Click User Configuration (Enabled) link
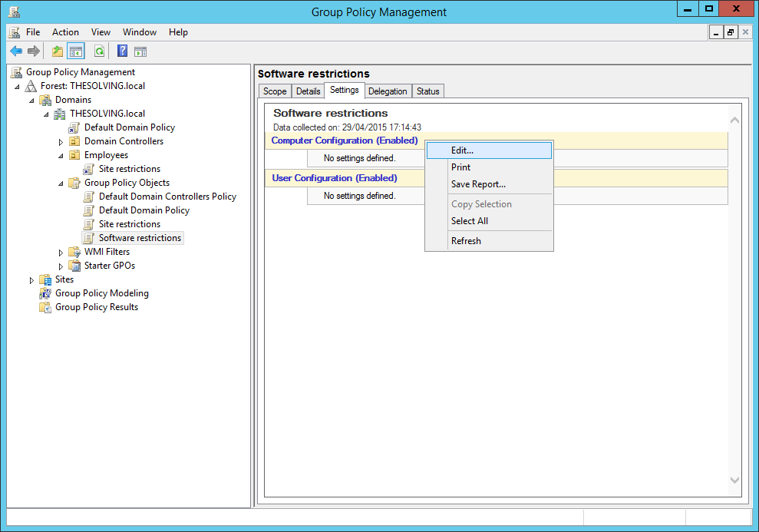The height and width of the screenshot is (532, 759). coord(334,177)
